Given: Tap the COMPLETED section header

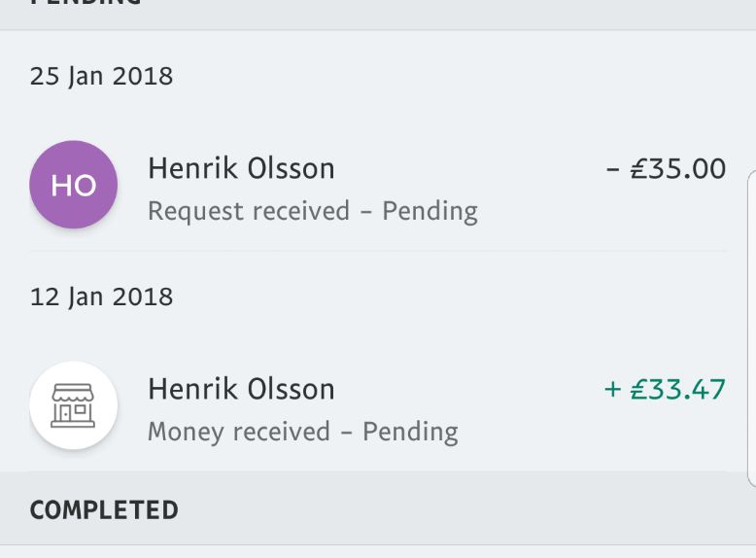Looking at the screenshot, I should [x=104, y=510].
